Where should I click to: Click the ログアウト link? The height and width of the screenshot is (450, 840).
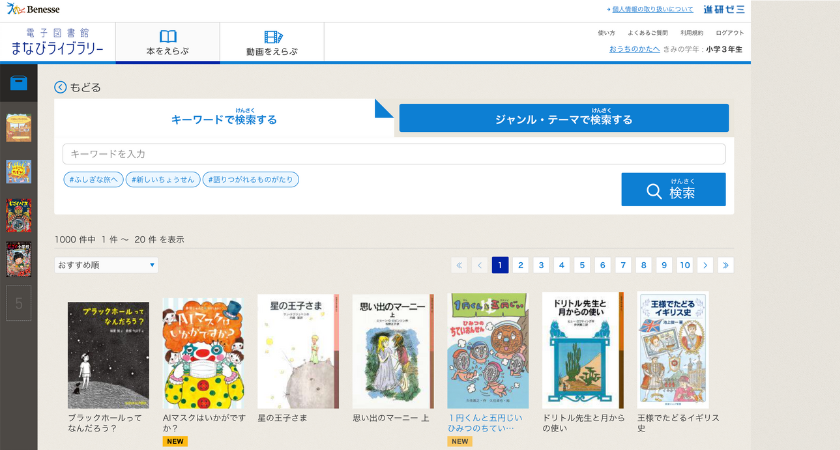(x=730, y=33)
